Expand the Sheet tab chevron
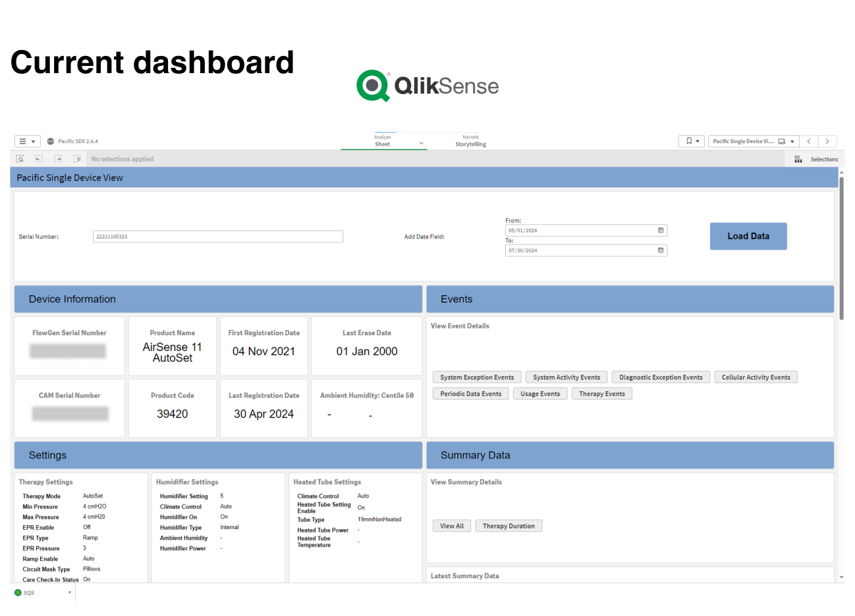The width and height of the screenshot is (855, 616). [x=422, y=144]
